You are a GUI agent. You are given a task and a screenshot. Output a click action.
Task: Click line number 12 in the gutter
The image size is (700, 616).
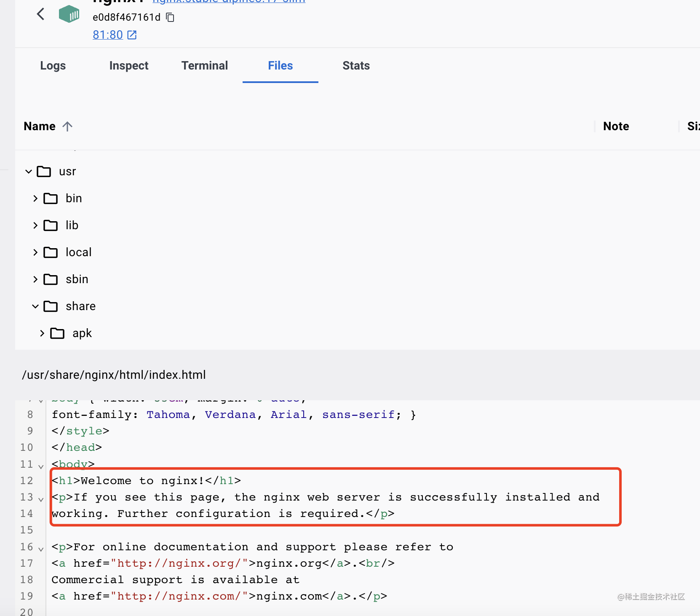pyautogui.click(x=27, y=481)
